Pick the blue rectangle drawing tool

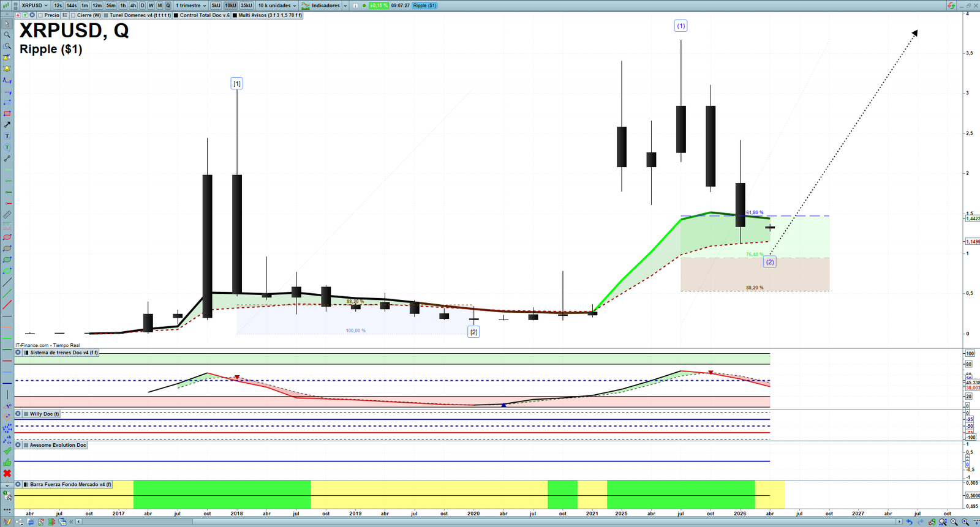tap(7, 102)
